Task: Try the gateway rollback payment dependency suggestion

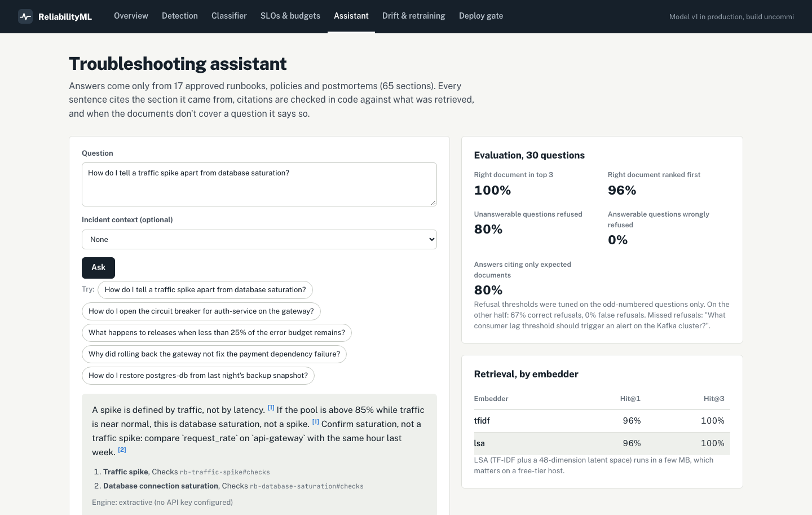Action: click(x=214, y=354)
